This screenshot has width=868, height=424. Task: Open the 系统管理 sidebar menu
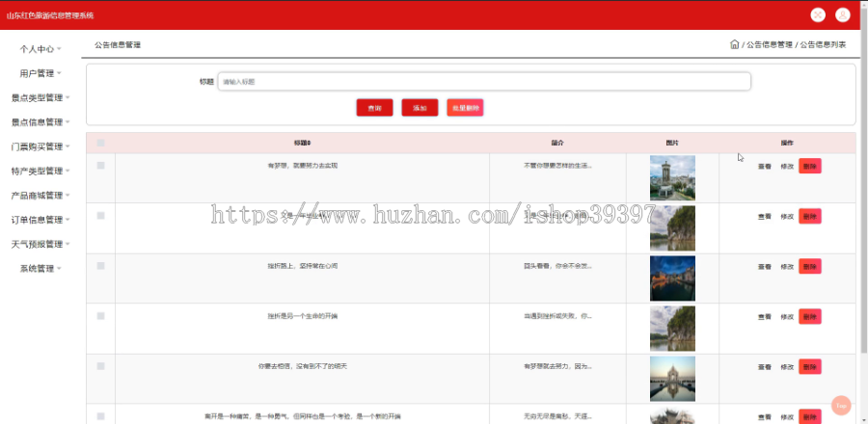pyautogui.click(x=41, y=269)
